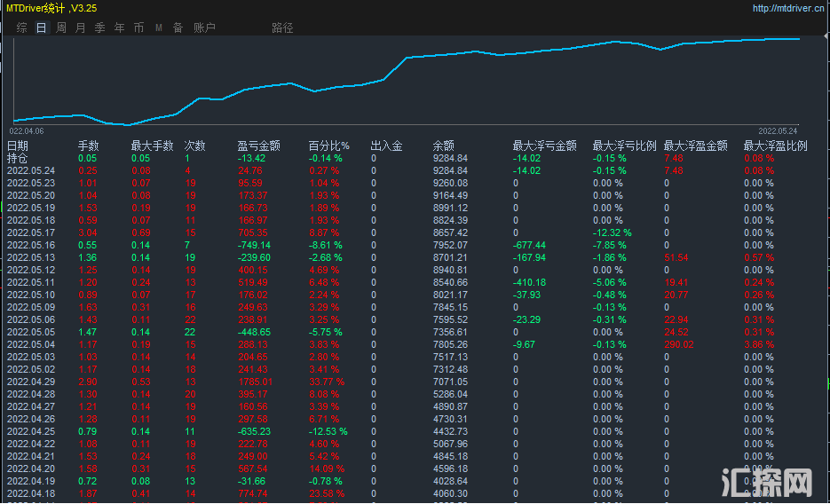Select the 2022.05.16 data row
Image resolution: width=830 pixels, height=504 pixels.
coord(31,245)
